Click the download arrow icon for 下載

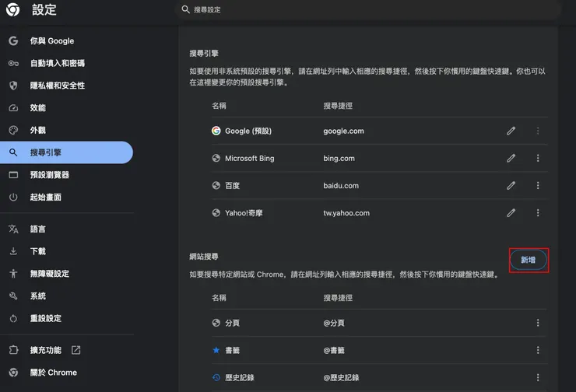13,251
